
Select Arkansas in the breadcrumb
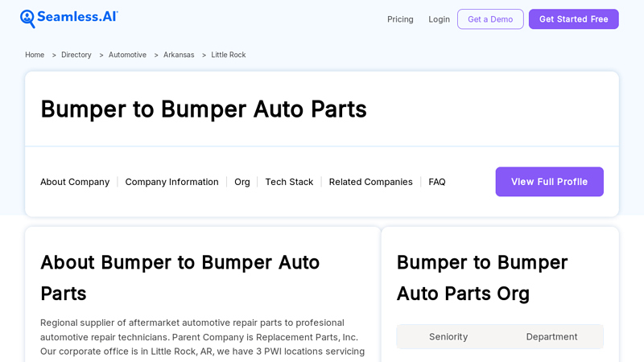point(179,55)
